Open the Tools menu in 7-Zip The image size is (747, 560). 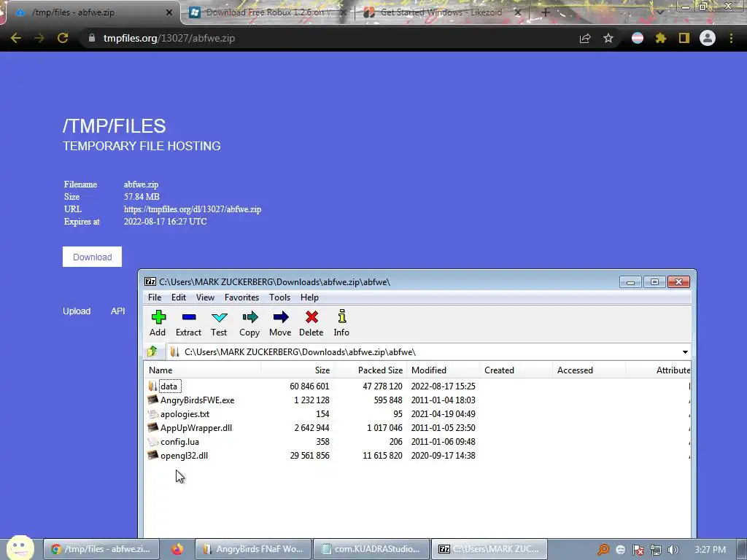279,297
